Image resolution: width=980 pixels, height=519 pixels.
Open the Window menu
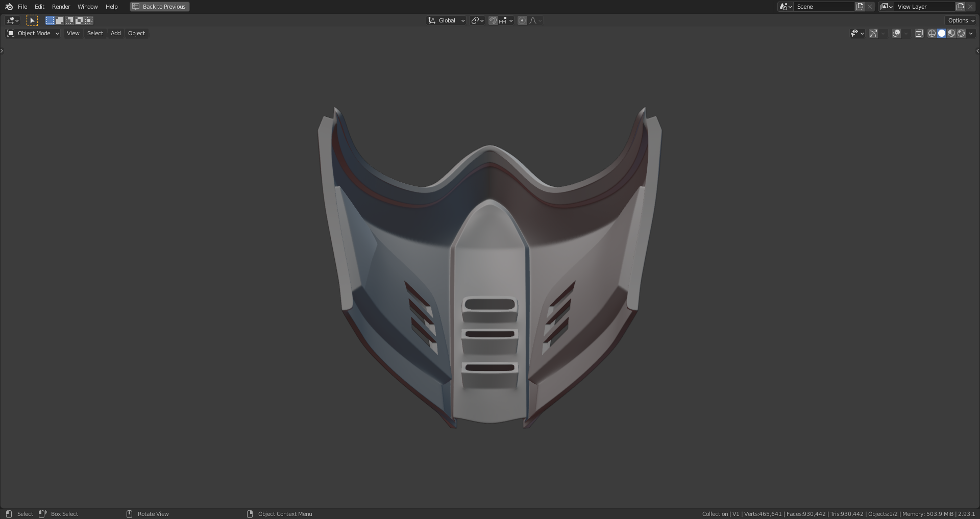(x=87, y=7)
